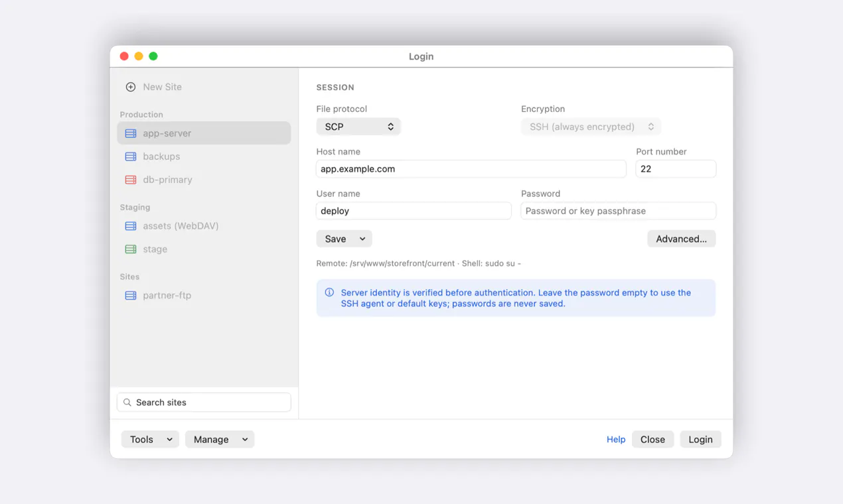843x504 pixels.
Task: Focus the Search sites field
Action: point(204,403)
